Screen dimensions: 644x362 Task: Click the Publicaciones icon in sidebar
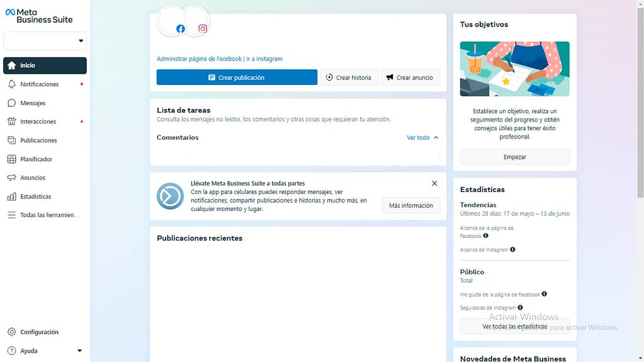tap(11, 140)
